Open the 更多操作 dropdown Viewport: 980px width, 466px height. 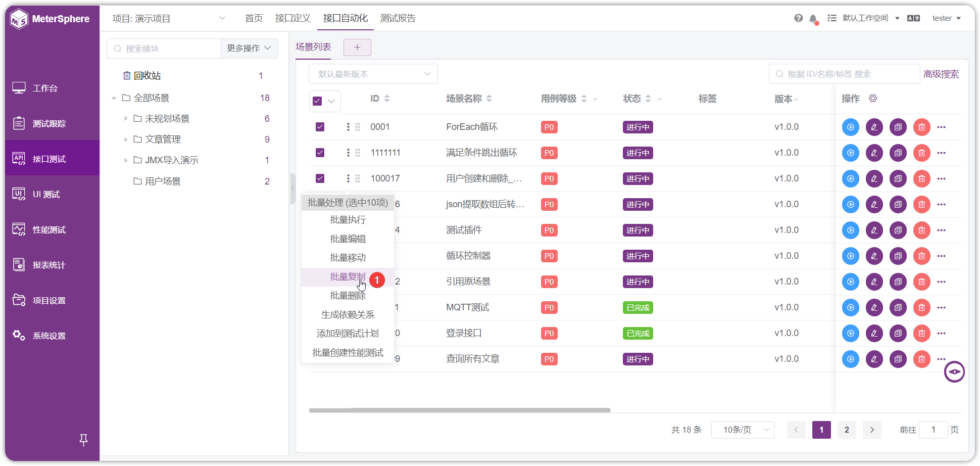pos(249,49)
